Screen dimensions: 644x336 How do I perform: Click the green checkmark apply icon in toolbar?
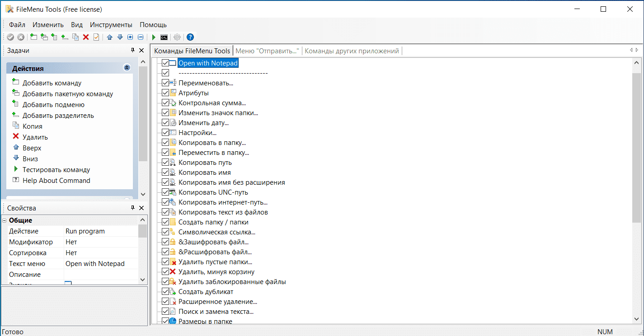pos(10,37)
